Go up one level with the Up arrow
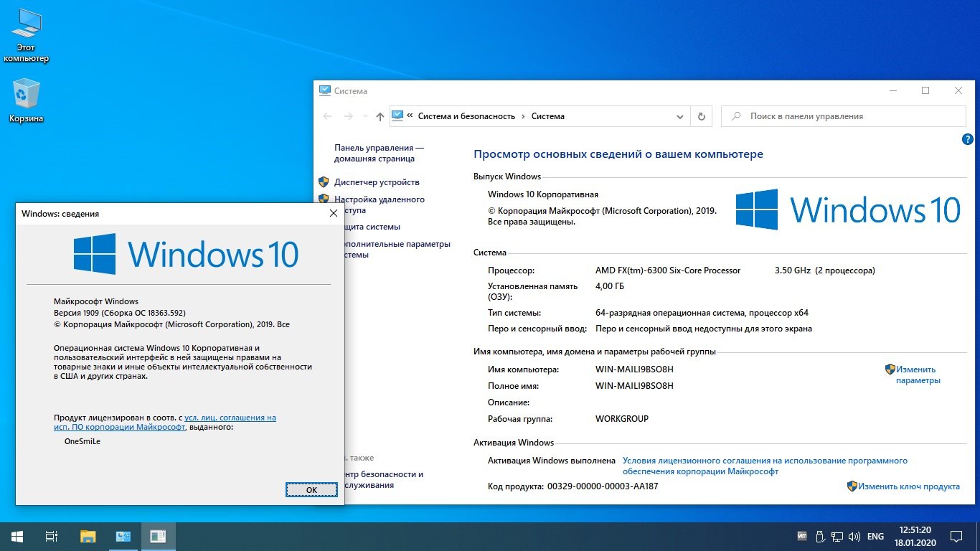The height and width of the screenshot is (551, 980). click(x=380, y=116)
